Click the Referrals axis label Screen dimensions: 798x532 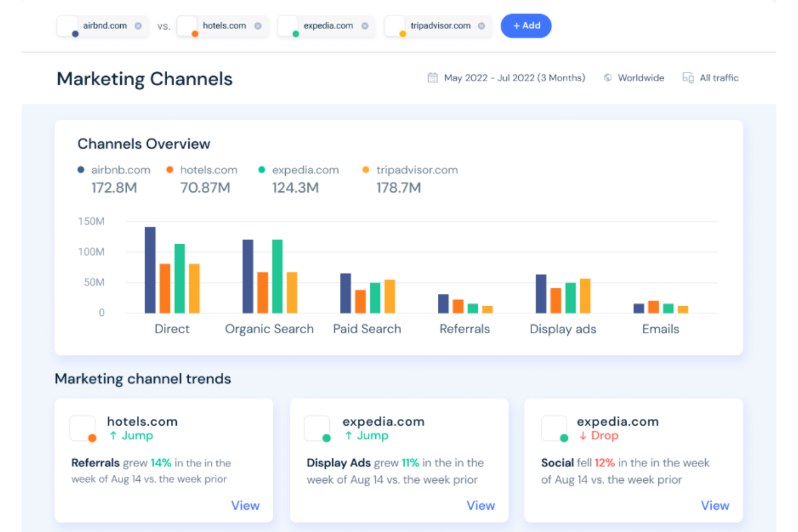(x=465, y=329)
